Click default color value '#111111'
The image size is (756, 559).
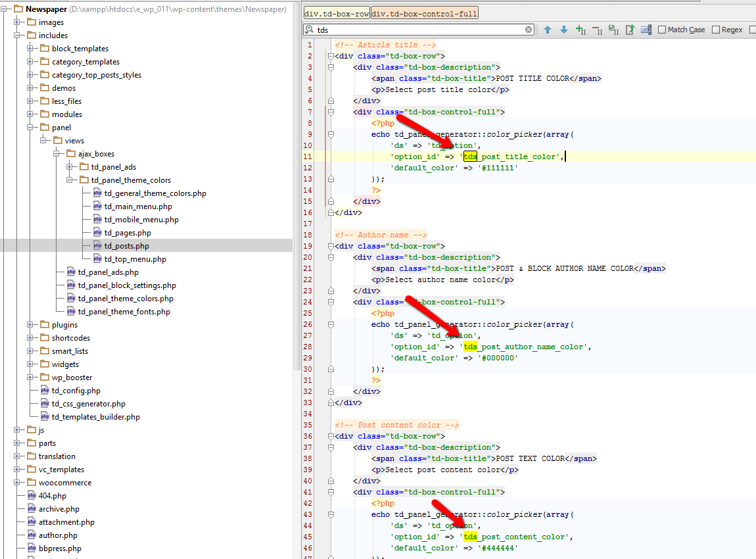click(498, 168)
